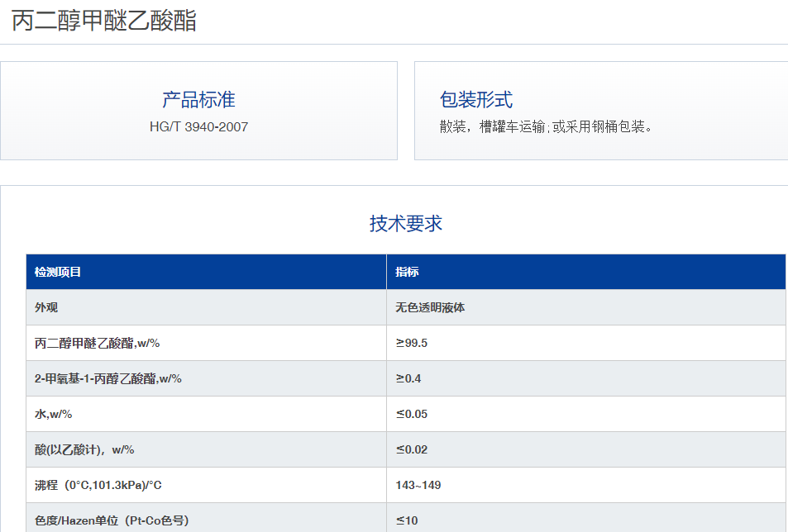This screenshot has width=788, height=532.
Task: Select the 包装形式 heading
Action: [x=476, y=99]
